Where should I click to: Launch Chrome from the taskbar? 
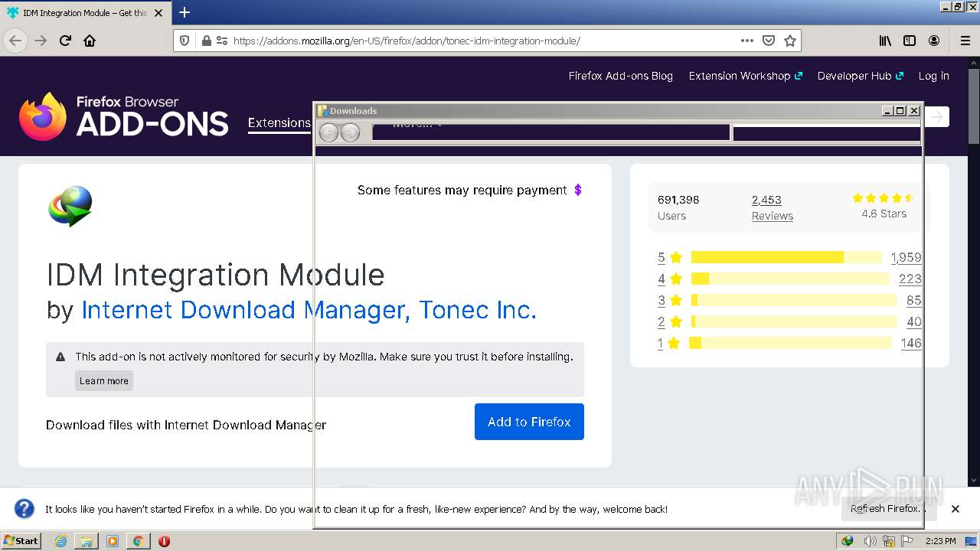click(138, 541)
